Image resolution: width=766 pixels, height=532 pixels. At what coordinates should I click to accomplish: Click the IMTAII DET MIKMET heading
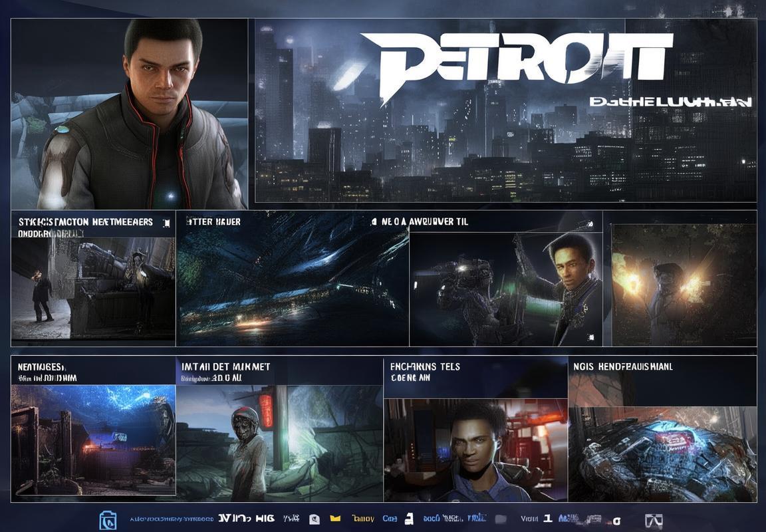click(x=225, y=366)
